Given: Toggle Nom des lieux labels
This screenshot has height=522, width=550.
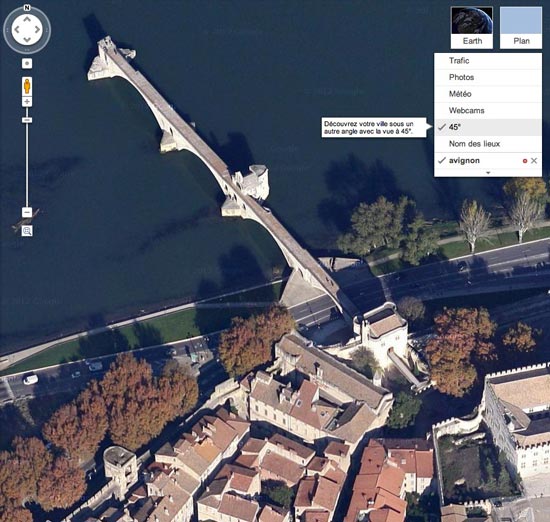Looking at the screenshot, I should pyautogui.click(x=488, y=144).
